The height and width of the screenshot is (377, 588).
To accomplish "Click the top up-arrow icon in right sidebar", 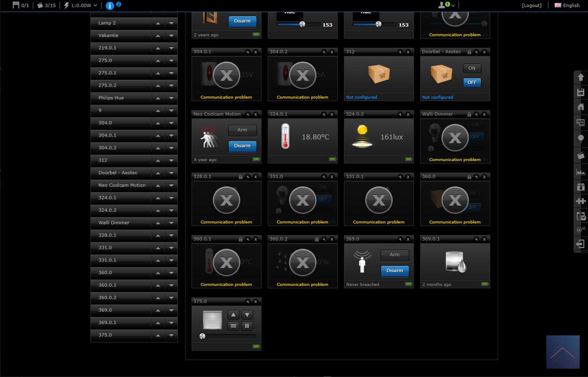I will 581,77.
